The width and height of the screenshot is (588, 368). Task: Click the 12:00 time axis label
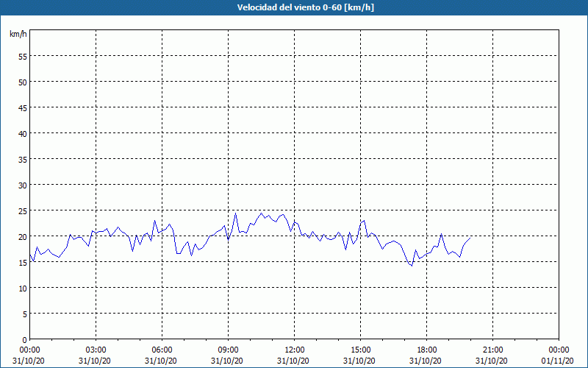click(295, 350)
